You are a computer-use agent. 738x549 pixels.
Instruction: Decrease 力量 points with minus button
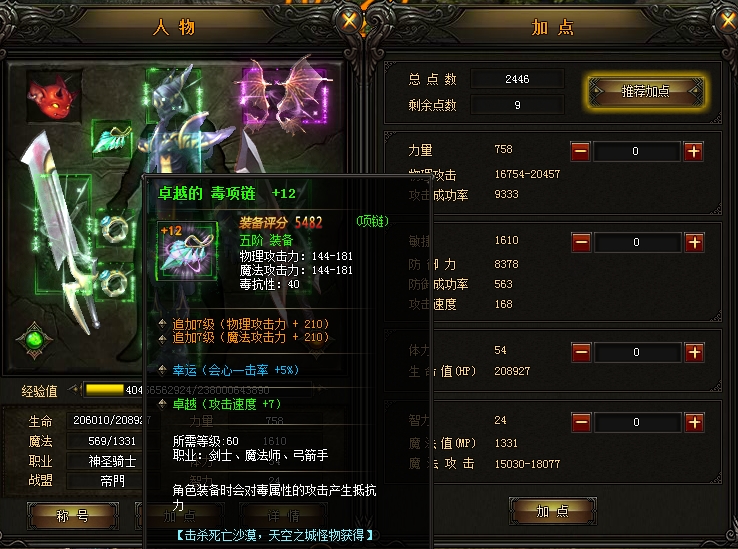tap(580, 152)
